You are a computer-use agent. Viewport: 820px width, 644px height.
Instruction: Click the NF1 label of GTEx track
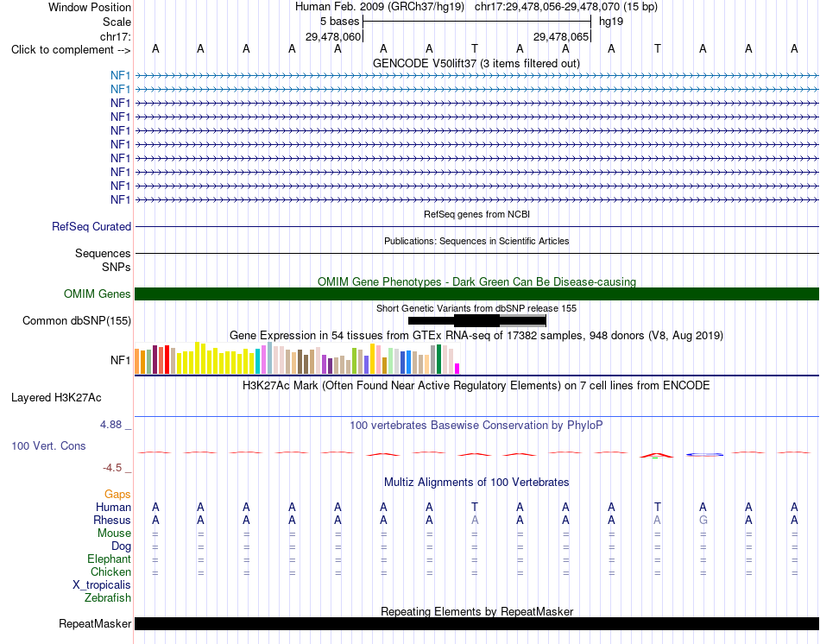120,361
